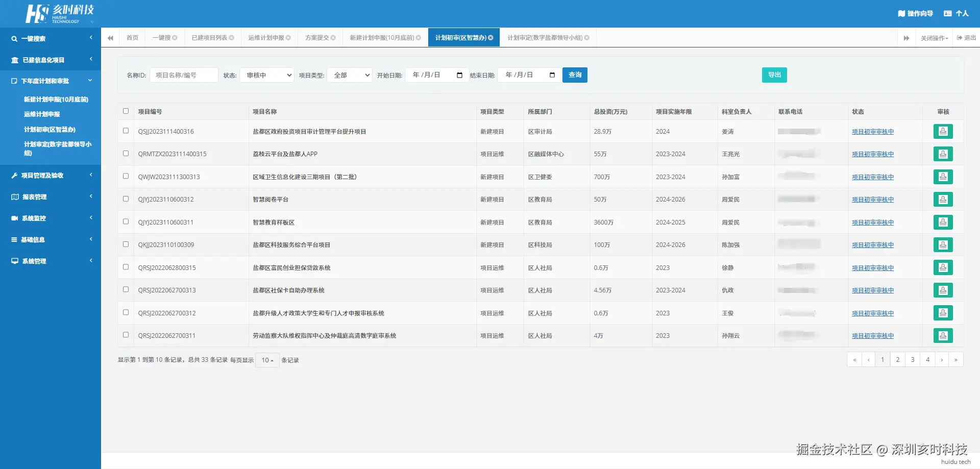Screen dimensions: 980x469
Task: Toggle select-all checkbox in table header
Action: pyautogui.click(x=126, y=111)
